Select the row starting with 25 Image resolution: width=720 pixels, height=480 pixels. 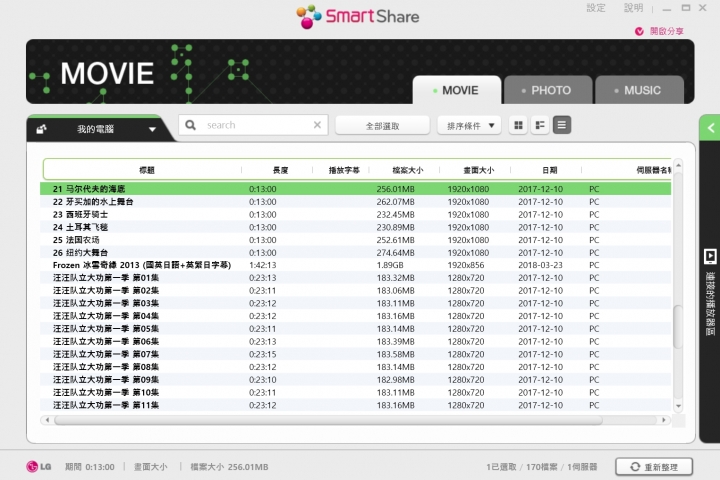pyautogui.click(x=355, y=240)
